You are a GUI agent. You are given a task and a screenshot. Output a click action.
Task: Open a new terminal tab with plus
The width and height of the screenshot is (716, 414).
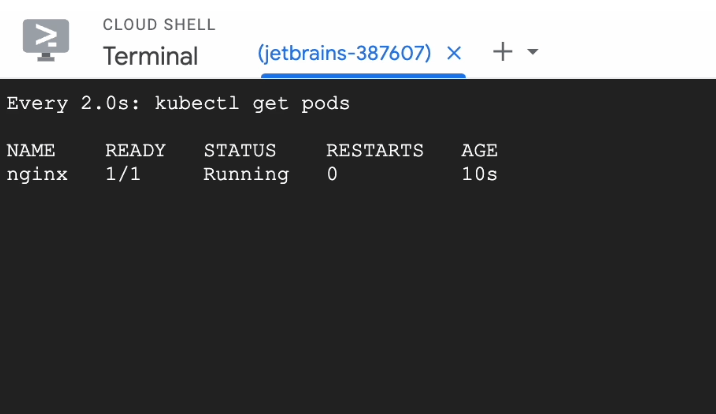[503, 52]
